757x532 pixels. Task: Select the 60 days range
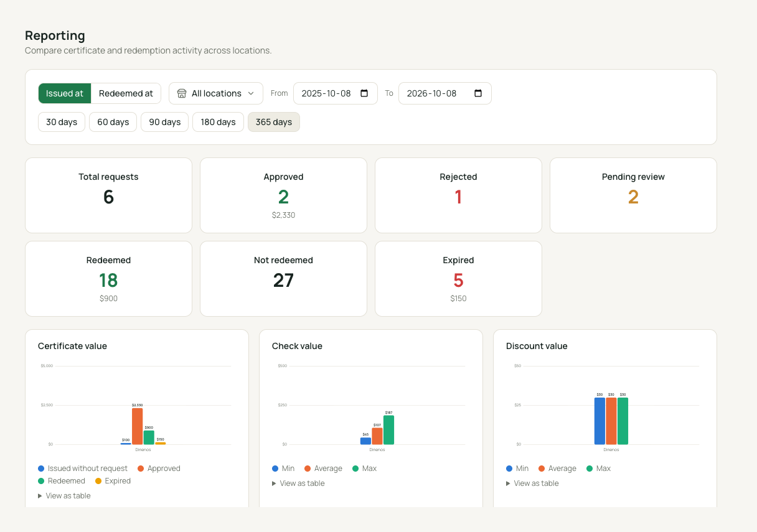pos(113,122)
